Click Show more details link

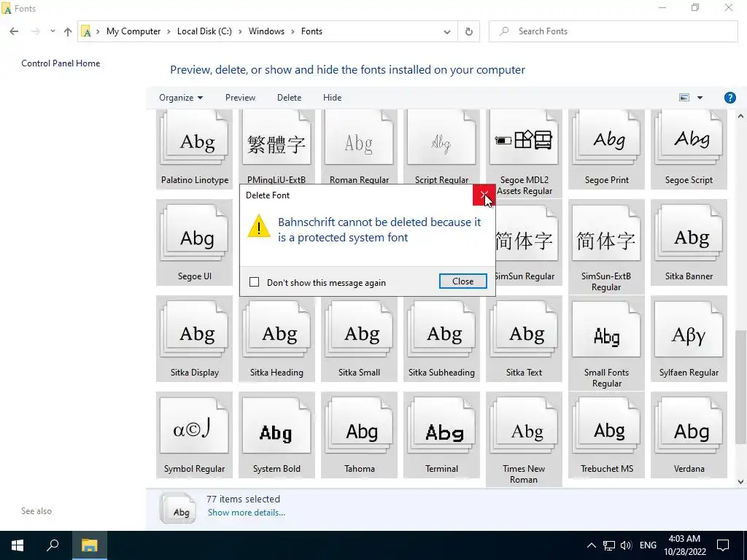(x=247, y=513)
